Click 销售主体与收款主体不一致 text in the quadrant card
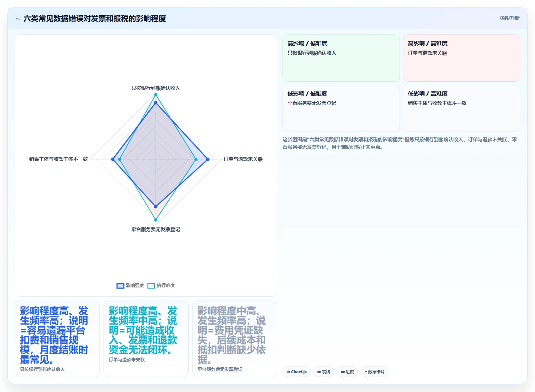The height and width of the screenshot is (392, 535). pyautogui.click(x=437, y=103)
